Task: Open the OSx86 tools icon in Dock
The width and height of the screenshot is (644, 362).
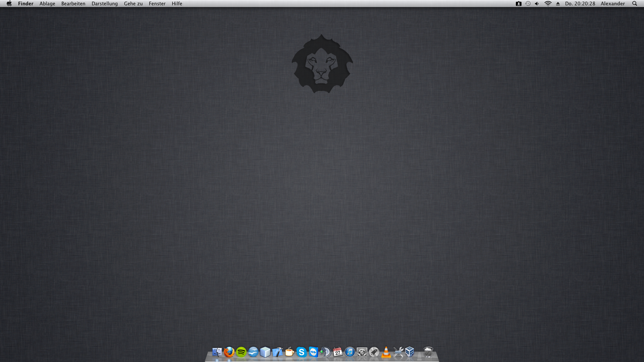Action: coord(398,352)
